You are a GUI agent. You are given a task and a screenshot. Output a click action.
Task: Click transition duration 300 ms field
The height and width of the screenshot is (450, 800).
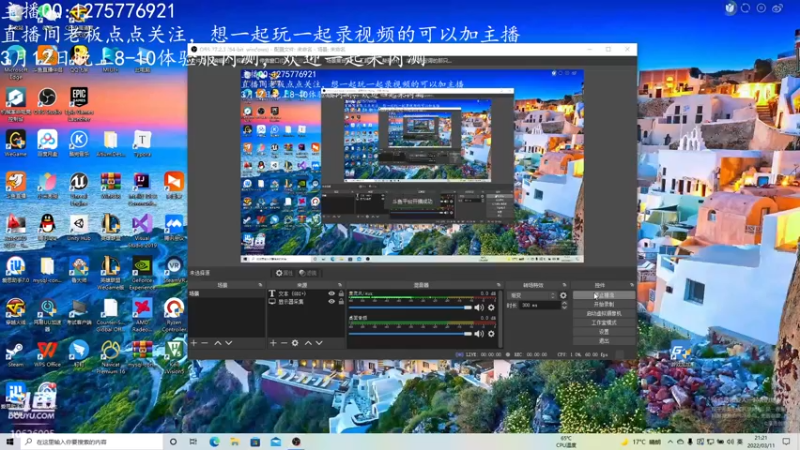[x=539, y=305]
